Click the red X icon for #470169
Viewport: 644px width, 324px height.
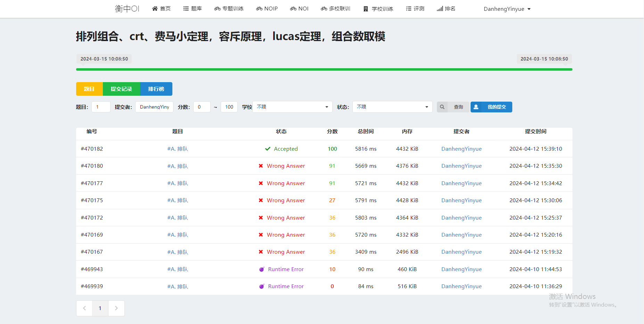[261, 235]
